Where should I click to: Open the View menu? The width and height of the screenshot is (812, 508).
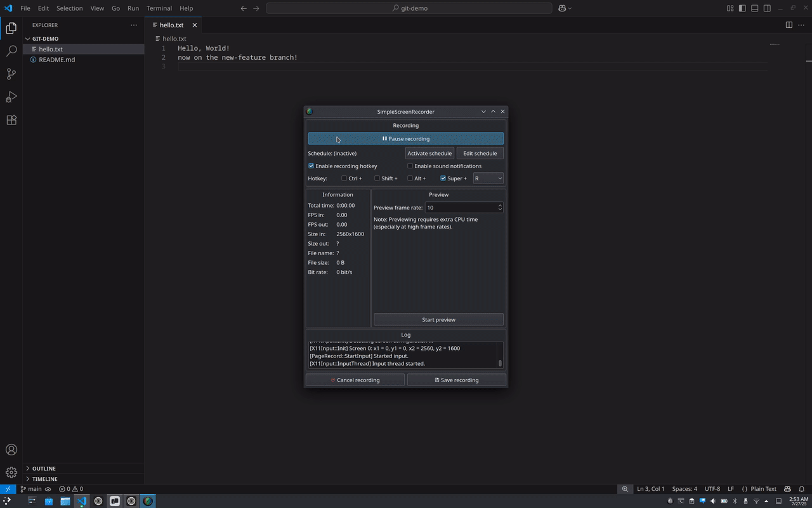(x=97, y=8)
